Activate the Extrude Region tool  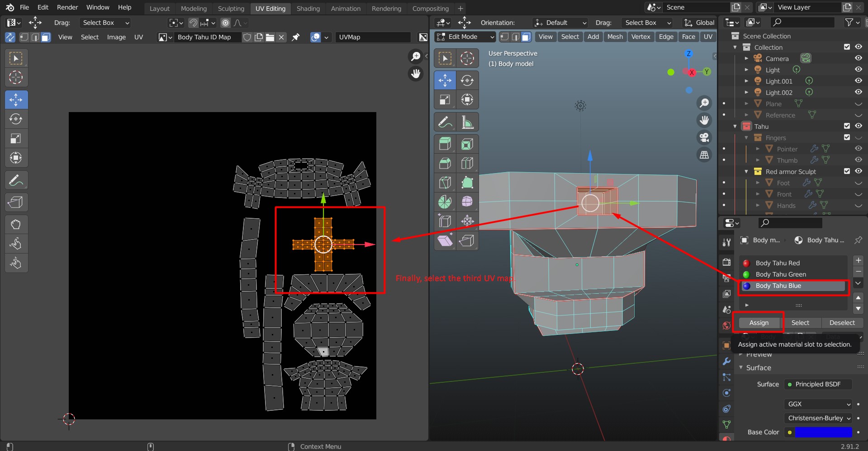[445, 144]
